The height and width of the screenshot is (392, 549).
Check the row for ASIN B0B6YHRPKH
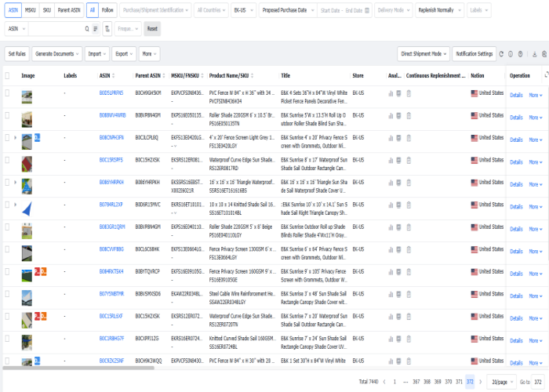7,182
